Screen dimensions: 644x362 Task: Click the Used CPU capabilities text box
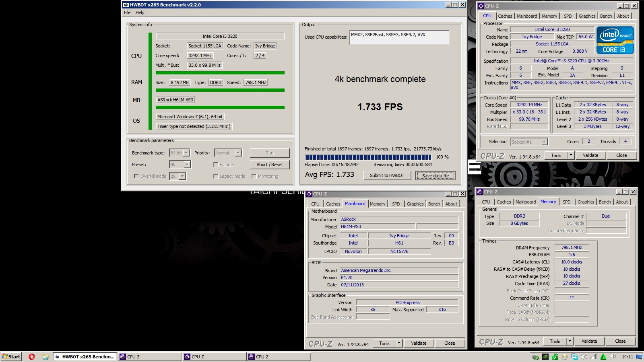pyautogui.click(x=400, y=37)
